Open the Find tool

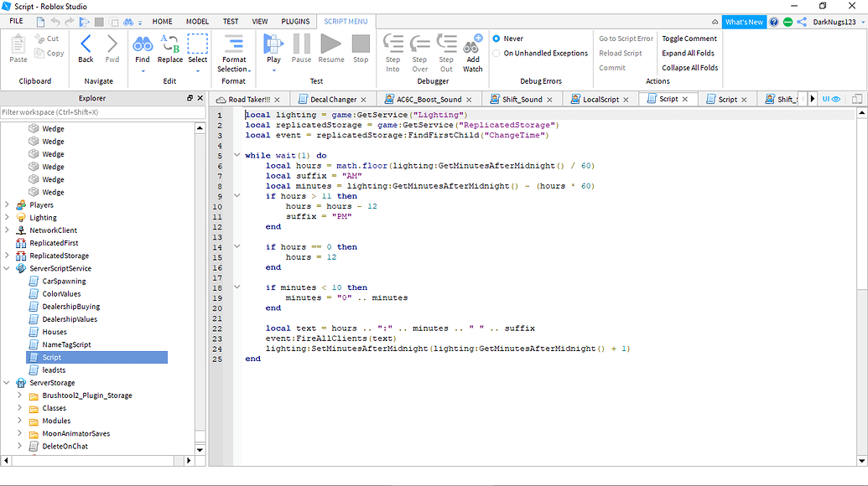pyautogui.click(x=143, y=48)
